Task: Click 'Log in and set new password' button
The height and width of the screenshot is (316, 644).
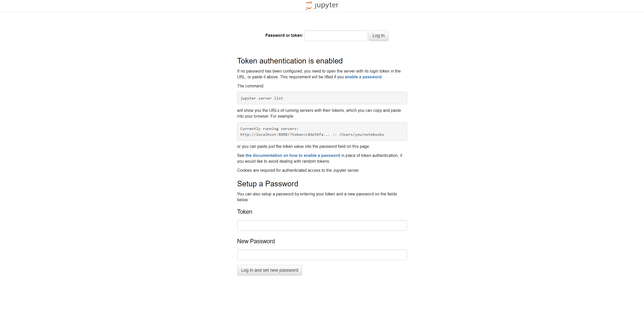Action: [x=269, y=270]
